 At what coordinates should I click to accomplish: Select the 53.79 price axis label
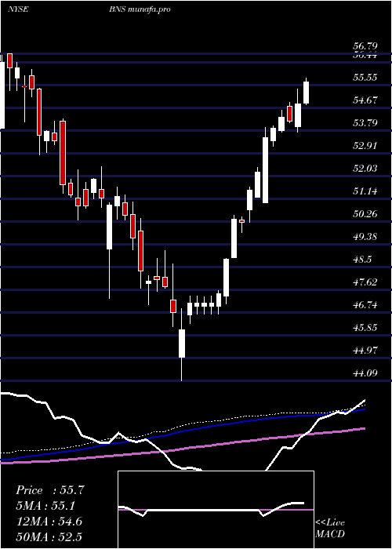(365, 123)
